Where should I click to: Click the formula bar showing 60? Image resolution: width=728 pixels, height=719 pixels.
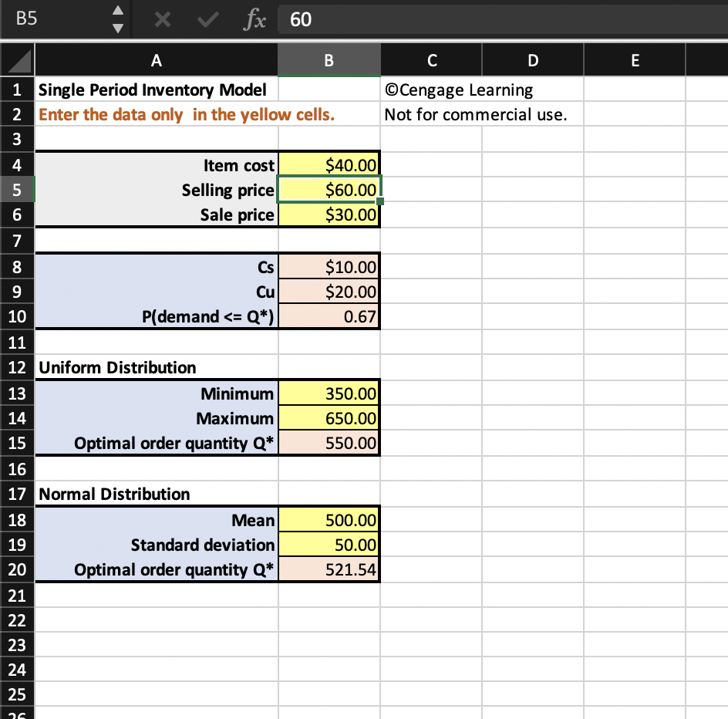[504, 19]
